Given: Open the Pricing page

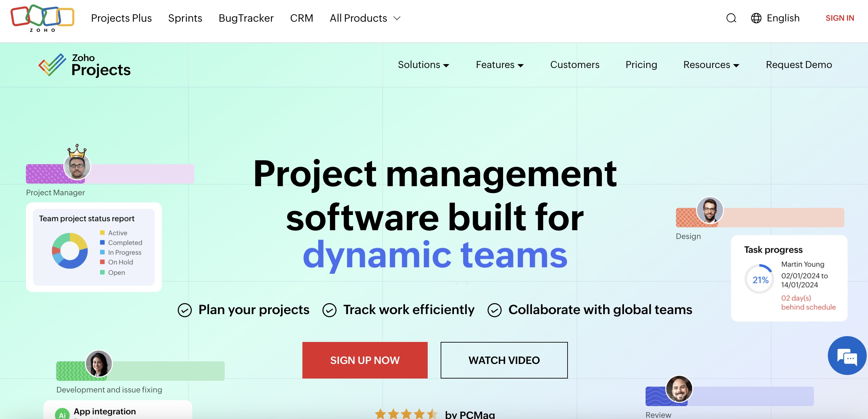Looking at the screenshot, I should click(x=641, y=65).
